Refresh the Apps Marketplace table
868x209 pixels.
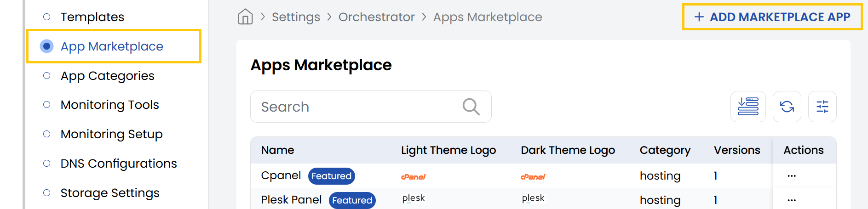click(787, 107)
